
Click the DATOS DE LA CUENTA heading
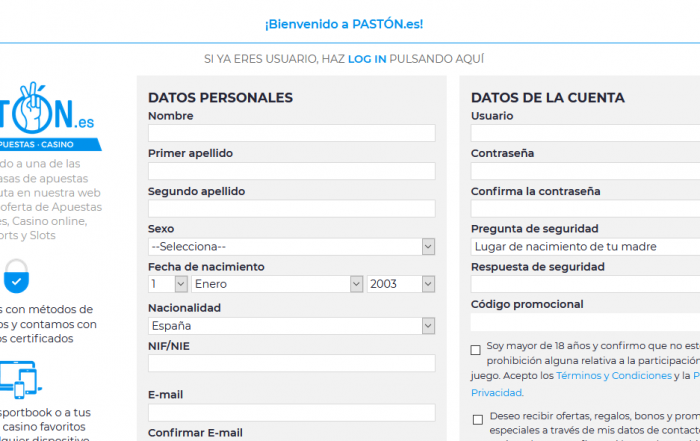point(548,98)
